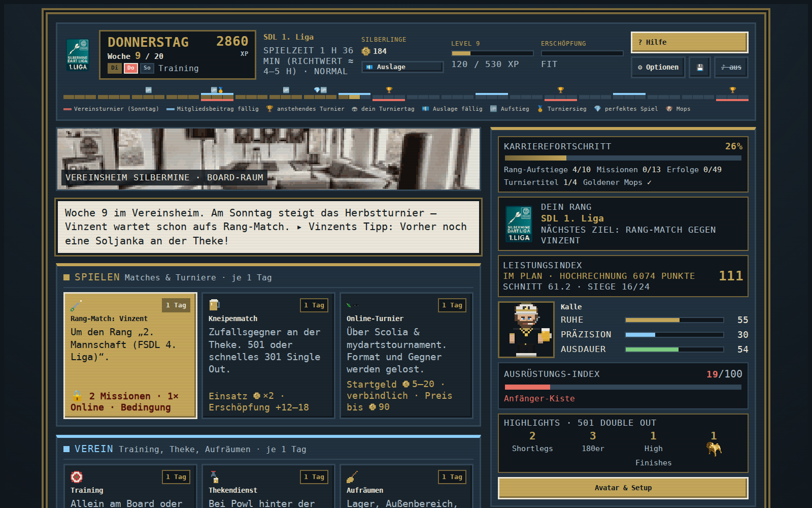The image size is (812, 508).
Task: Open Avatar & Setup
Action: click(623, 488)
